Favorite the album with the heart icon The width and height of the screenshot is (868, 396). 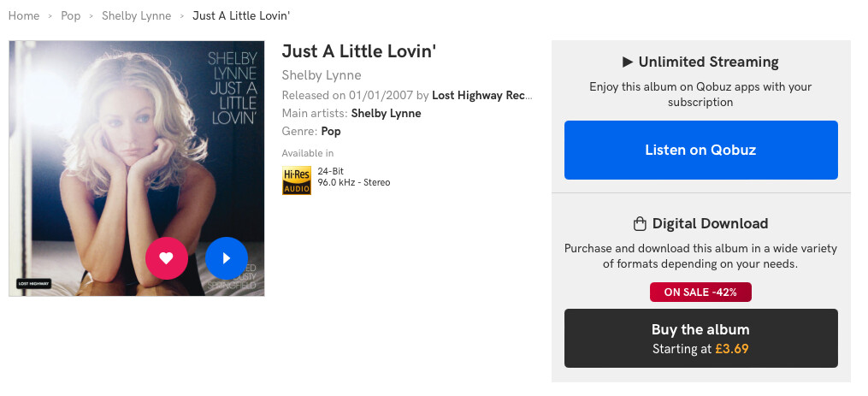click(167, 258)
